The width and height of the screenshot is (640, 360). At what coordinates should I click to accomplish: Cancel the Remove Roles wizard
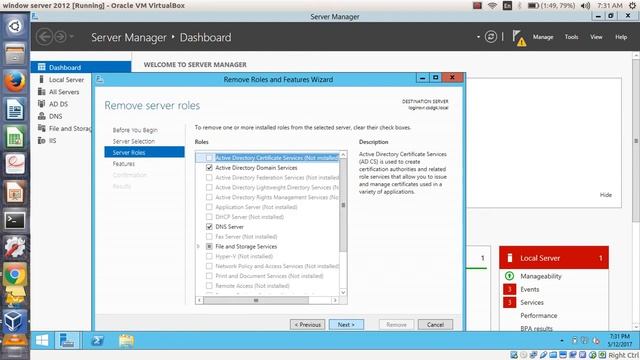tap(435, 324)
